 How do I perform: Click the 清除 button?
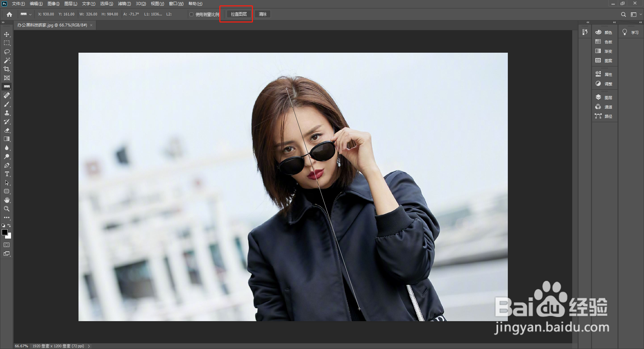[263, 14]
